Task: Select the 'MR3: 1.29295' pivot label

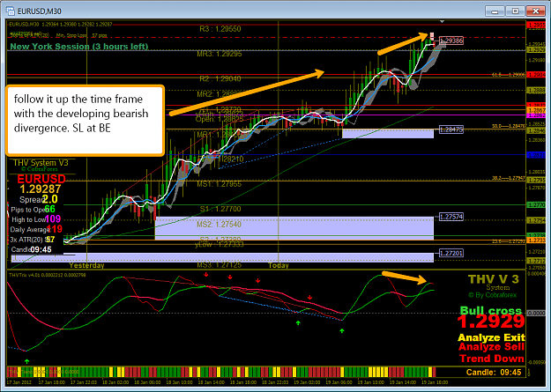Action: click(x=220, y=54)
